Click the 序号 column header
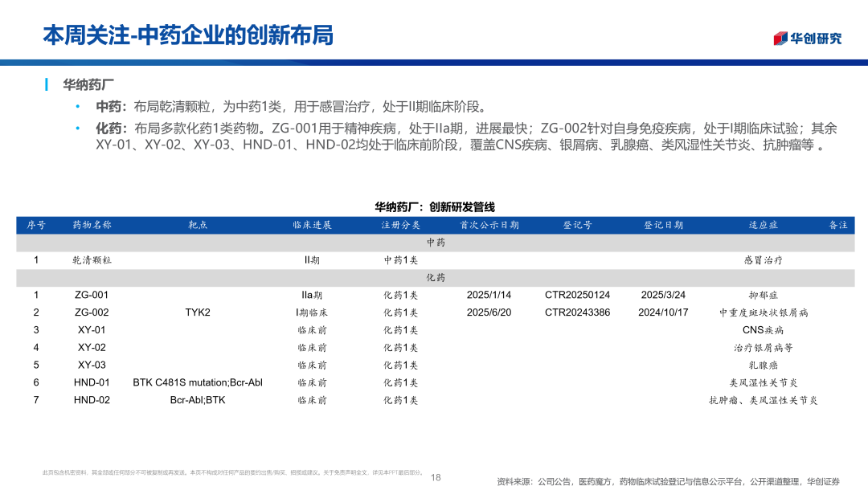 tap(36, 225)
